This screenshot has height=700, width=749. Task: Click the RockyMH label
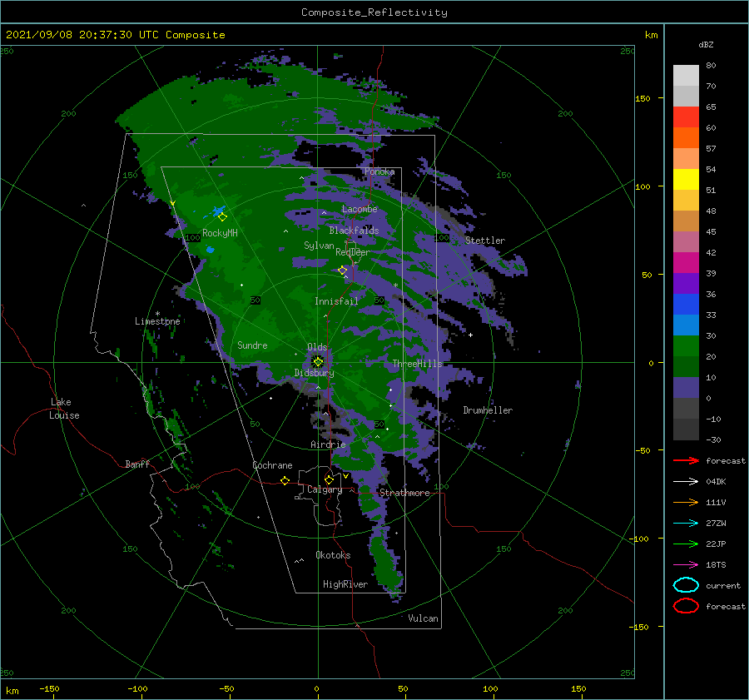point(220,233)
